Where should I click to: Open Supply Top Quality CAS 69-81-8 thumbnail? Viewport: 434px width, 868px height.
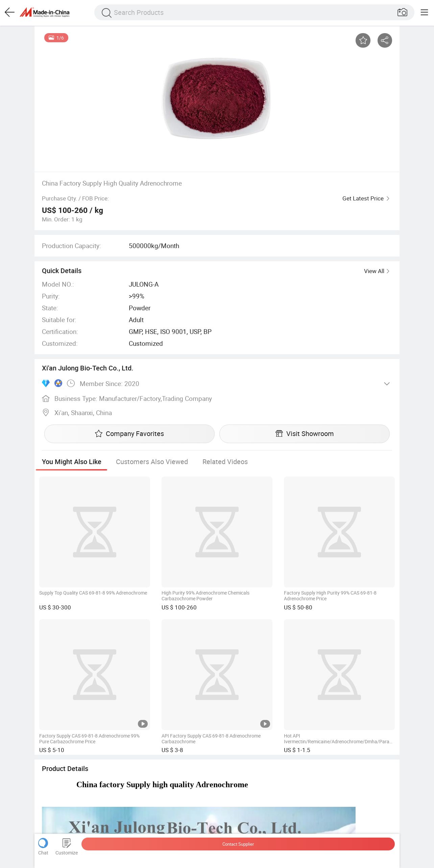(x=95, y=532)
